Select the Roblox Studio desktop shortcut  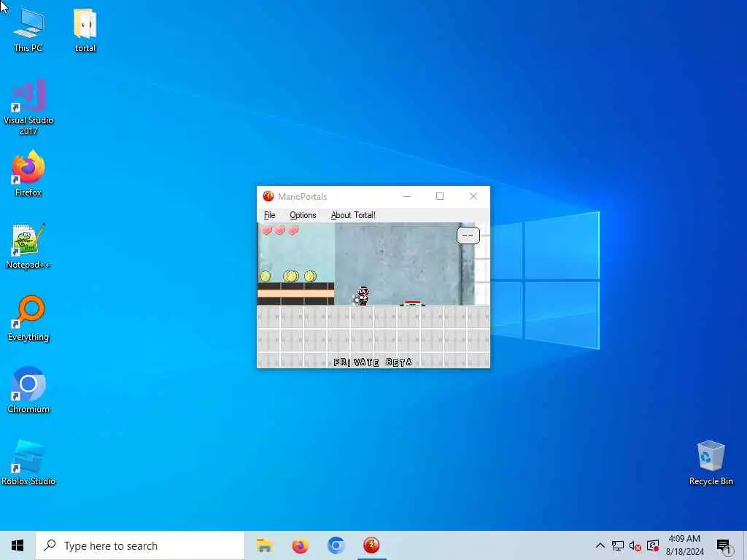(x=28, y=462)
